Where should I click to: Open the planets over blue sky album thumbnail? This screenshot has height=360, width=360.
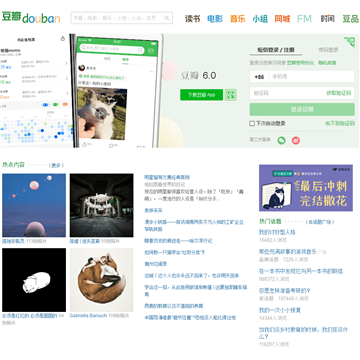coord(34,205)
